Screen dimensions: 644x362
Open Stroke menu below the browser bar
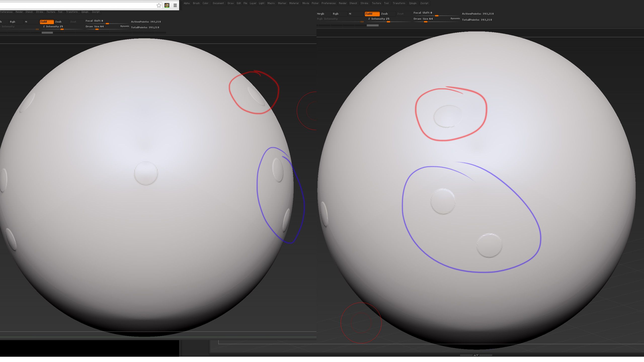(x=39, y=12)
